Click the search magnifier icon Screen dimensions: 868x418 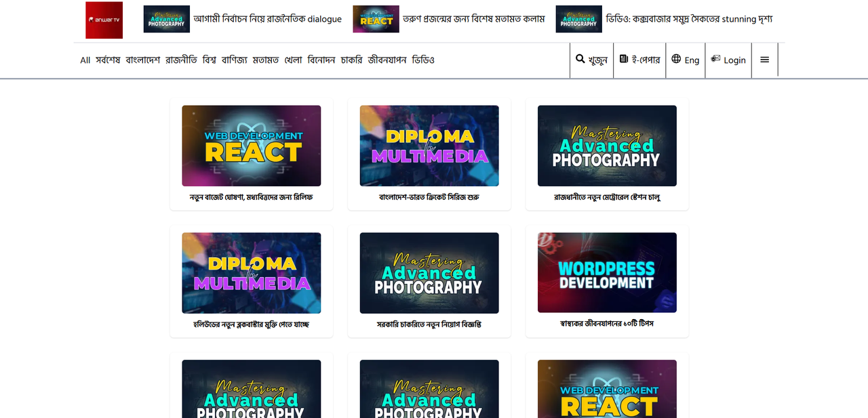[x=580, y=59]
